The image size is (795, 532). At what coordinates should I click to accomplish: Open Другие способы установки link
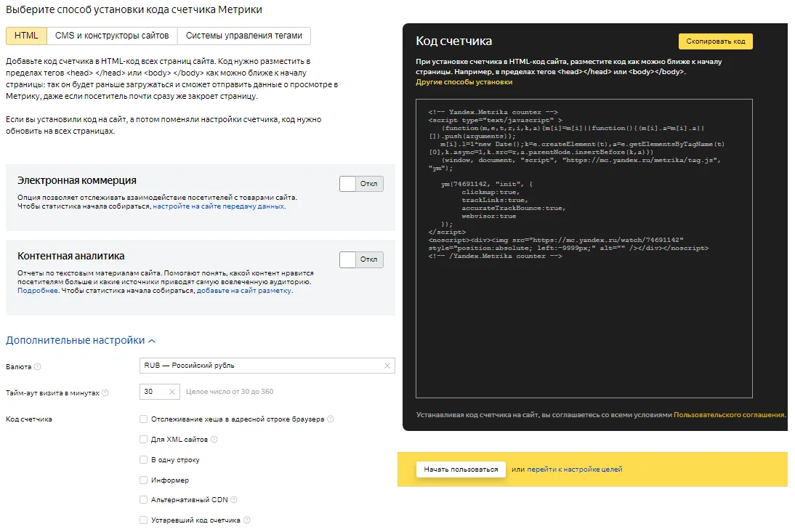(464, 82)
